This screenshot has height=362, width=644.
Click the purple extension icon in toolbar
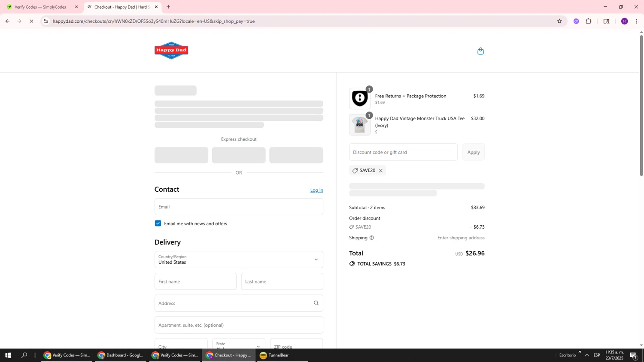576,21
